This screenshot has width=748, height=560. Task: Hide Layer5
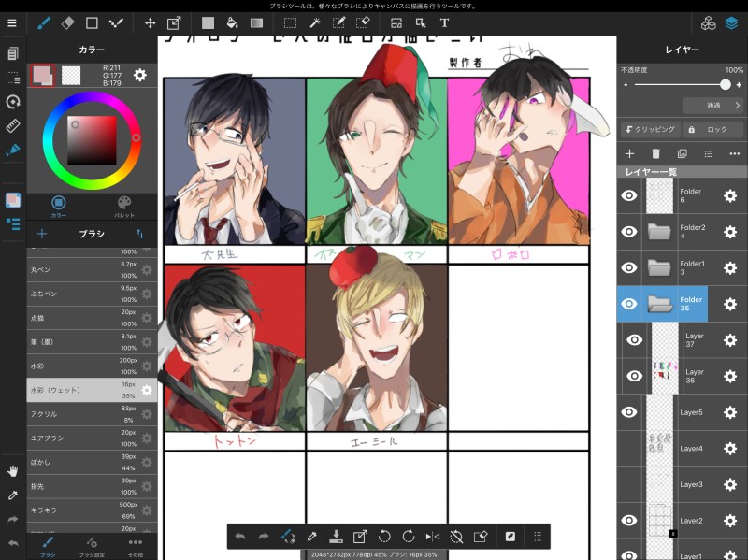(x=629, y=412)
